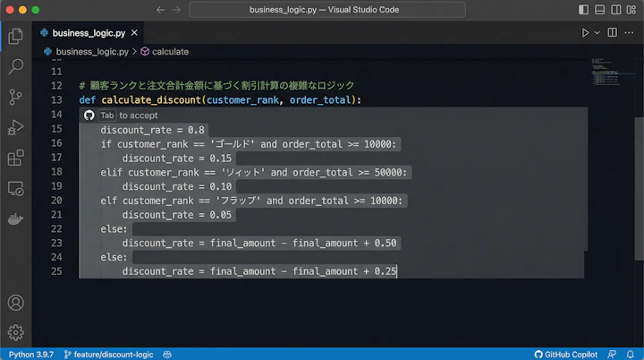
Task: Toggle the bottom panel layout icon
Action: point(599,10)
